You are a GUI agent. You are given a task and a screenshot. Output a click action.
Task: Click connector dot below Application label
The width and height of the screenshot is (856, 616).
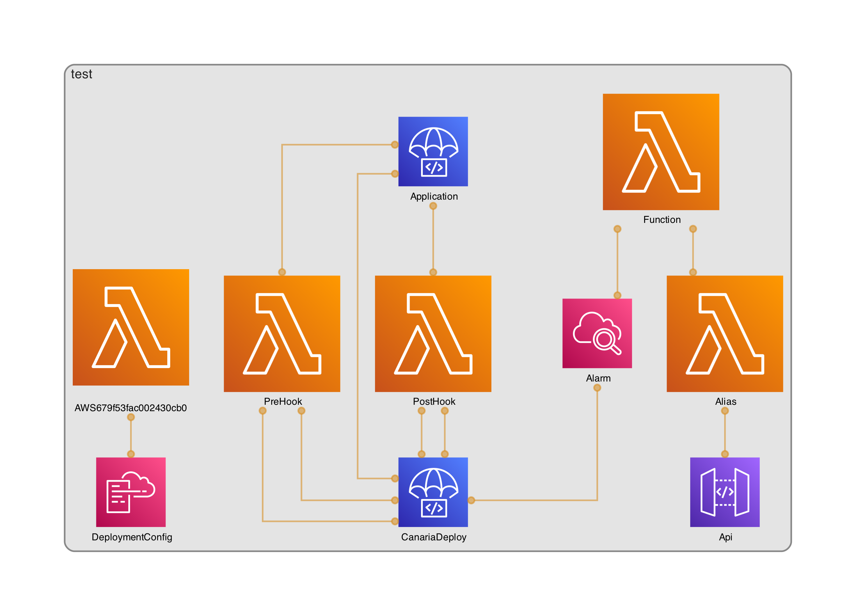(x=433, y=206)
